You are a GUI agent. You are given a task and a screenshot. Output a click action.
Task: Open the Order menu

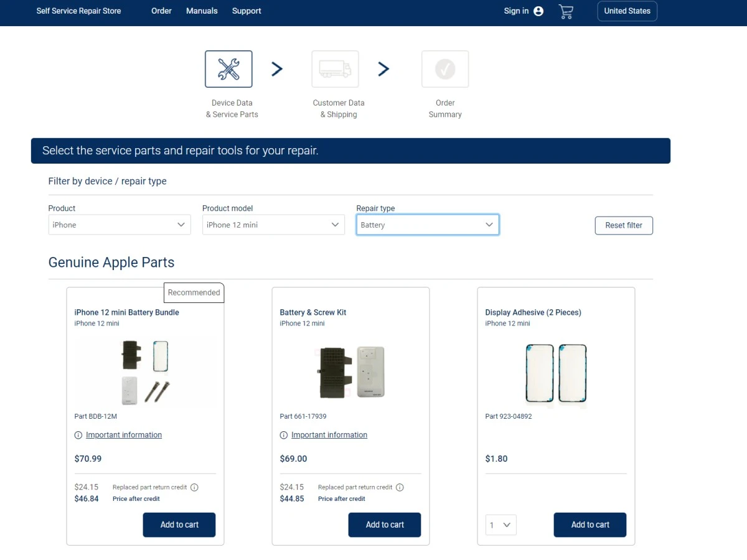click(161, 11)
